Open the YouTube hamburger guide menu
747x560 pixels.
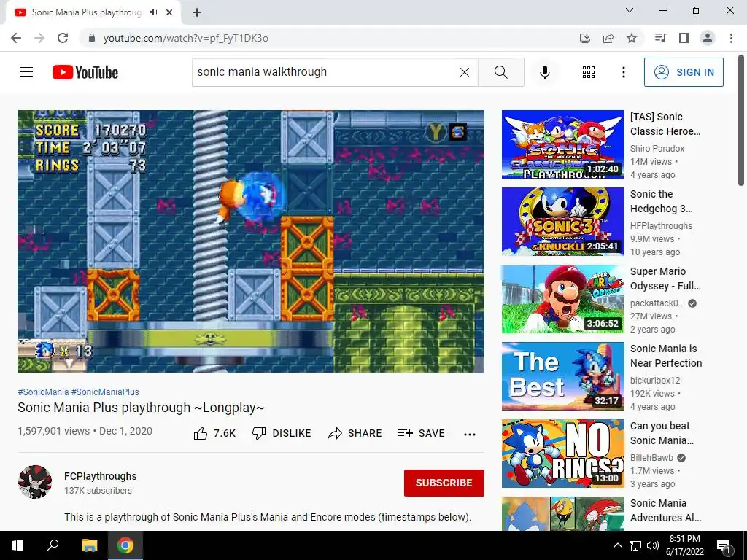click(26, 72)
